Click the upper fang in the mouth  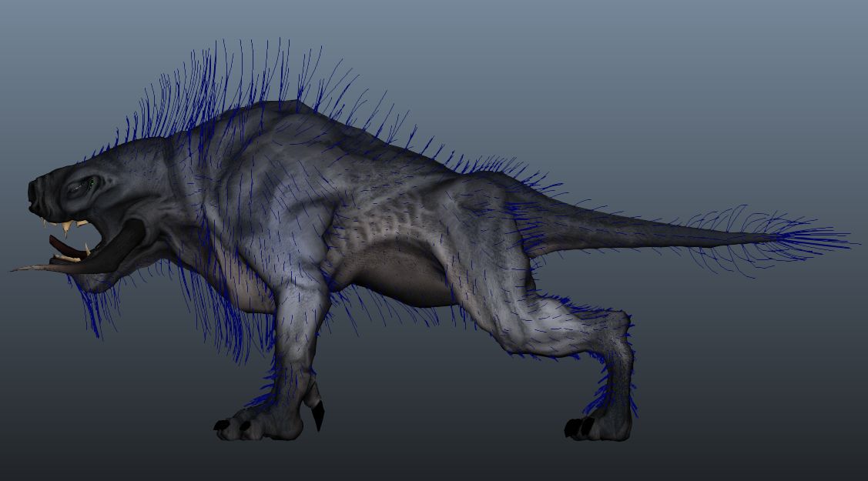(67, 227)
